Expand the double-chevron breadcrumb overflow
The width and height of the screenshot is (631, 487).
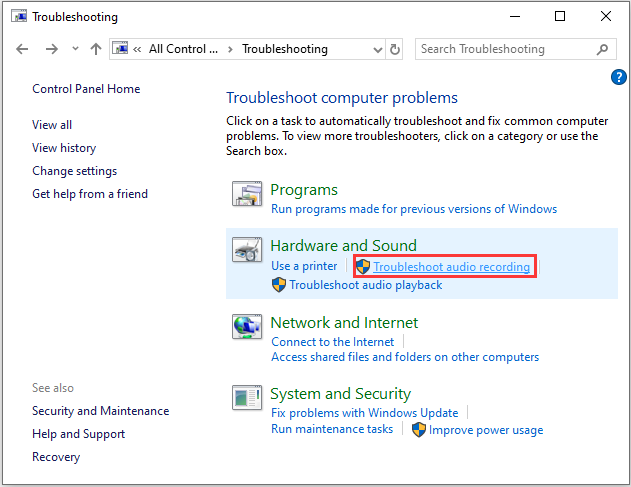pos(137,50)
